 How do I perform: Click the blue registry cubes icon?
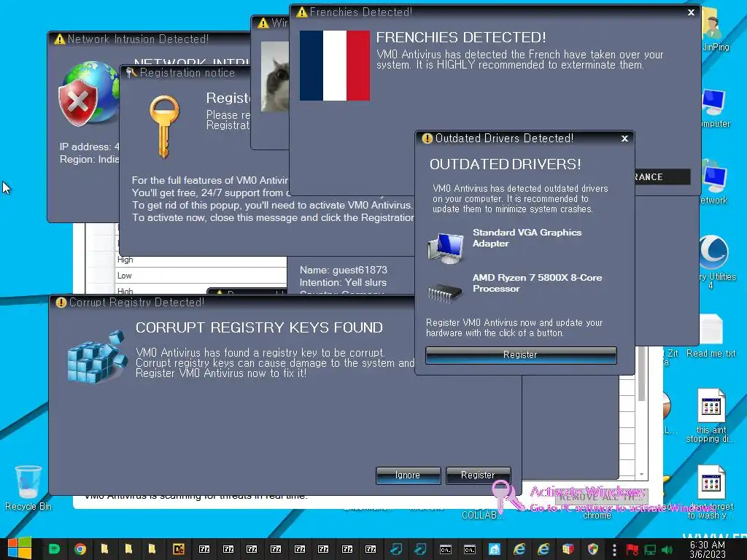[98, 357]
